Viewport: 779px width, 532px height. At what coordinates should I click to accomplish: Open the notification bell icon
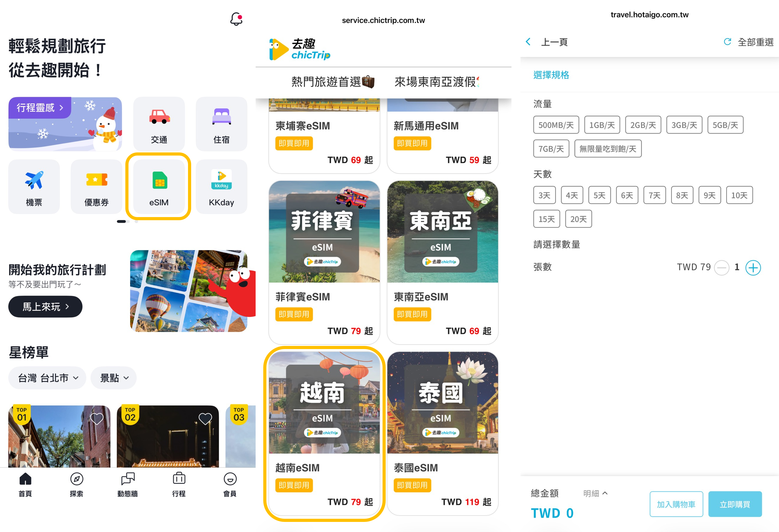[x=236, y=19]
